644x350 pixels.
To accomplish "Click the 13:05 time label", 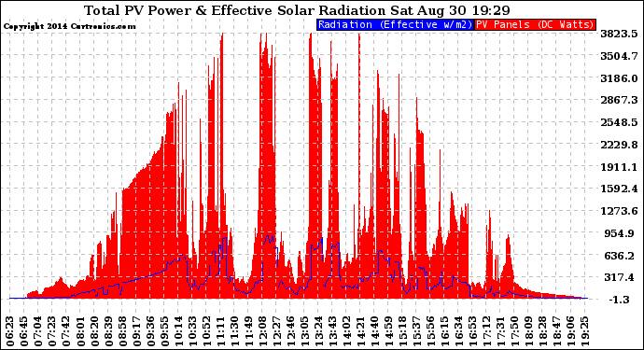I will click(305, 330).
